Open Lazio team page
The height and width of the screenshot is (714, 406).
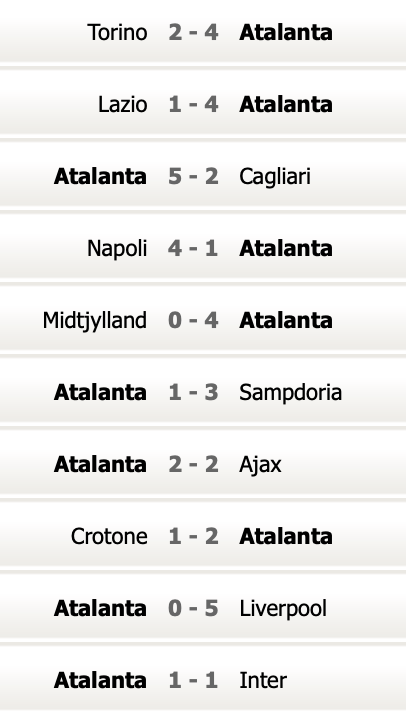122,105
